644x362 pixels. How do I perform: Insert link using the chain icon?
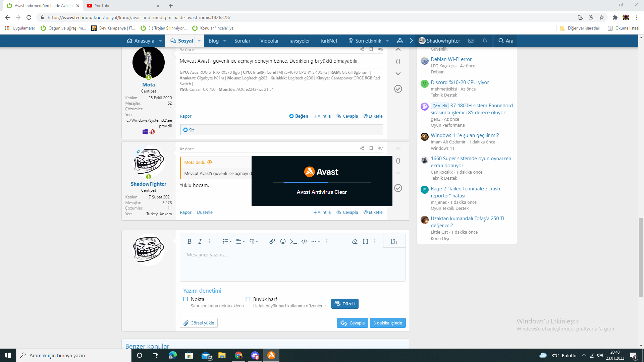point(272,241)
